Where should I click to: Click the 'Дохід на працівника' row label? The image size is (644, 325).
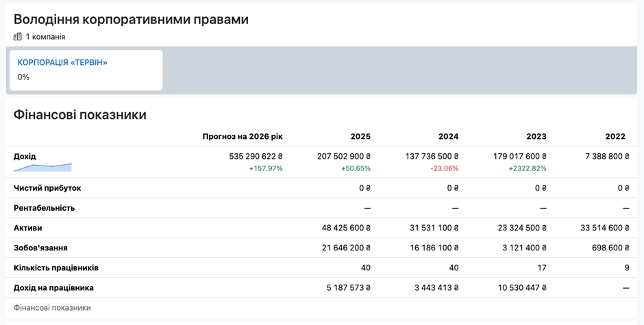(53, 287)
